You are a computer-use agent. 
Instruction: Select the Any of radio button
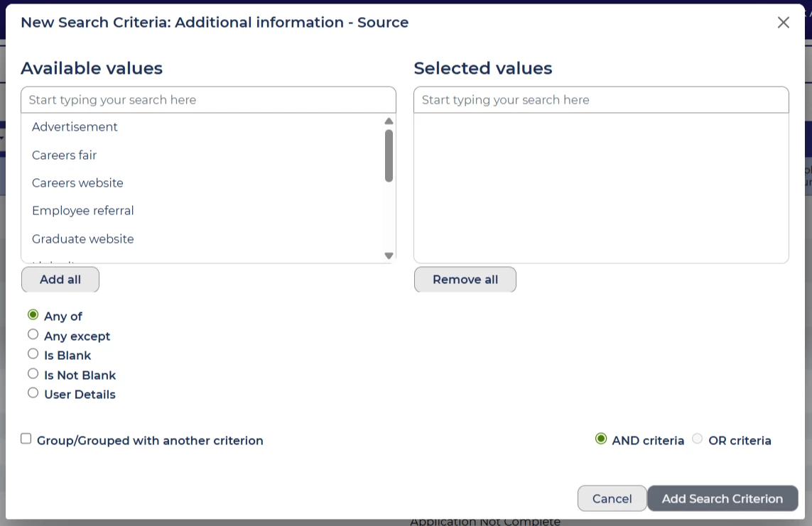[33, 315]
